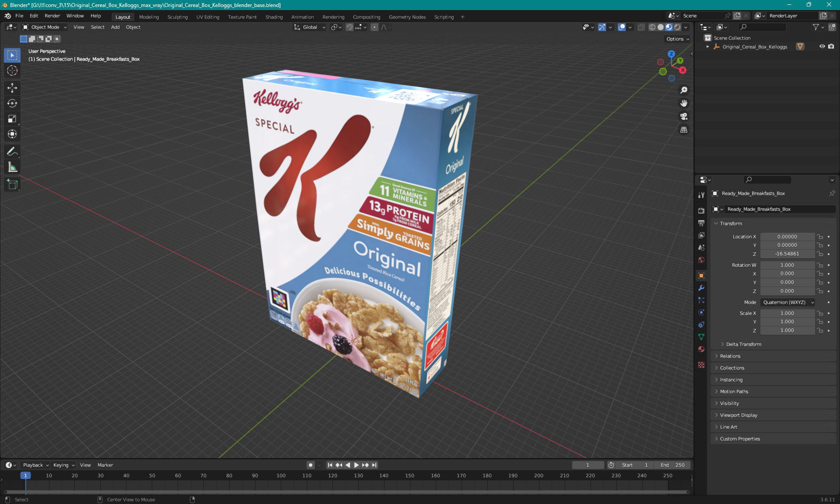Expand the Delta Transform panel
Viewport: 840px width, 504px height.
pyautogui.click(x=743, y=344)
